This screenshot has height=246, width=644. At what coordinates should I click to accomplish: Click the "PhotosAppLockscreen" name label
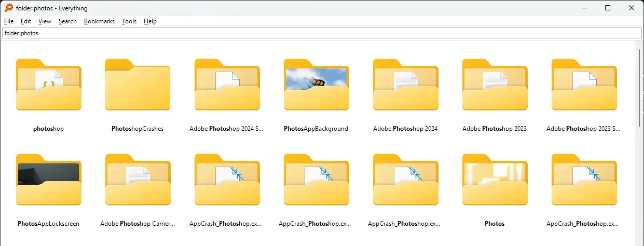[x=48, y=224]
